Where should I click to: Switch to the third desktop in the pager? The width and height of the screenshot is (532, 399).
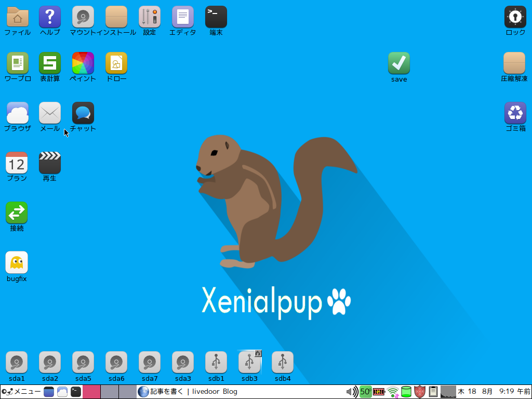pos(128,392)
